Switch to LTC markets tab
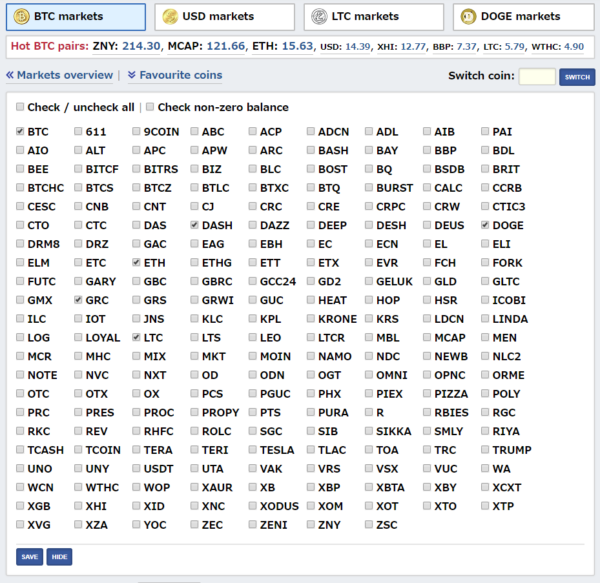Viewport: 600px width, 583px height. click(x=374, y=17)
